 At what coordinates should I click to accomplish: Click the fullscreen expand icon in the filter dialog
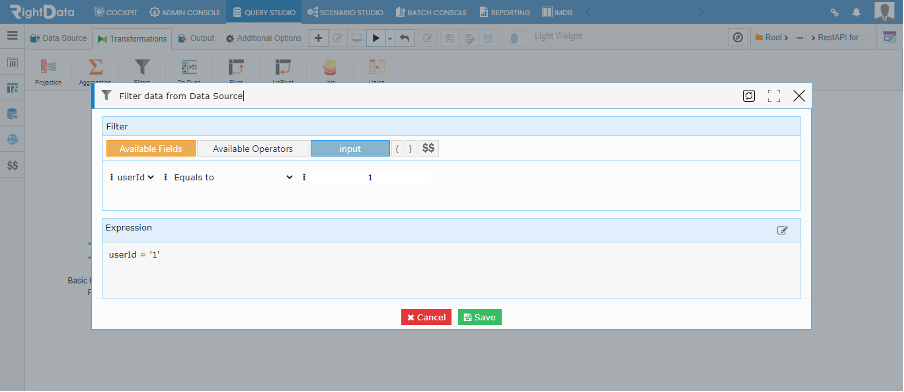click(x=774, y=96)
